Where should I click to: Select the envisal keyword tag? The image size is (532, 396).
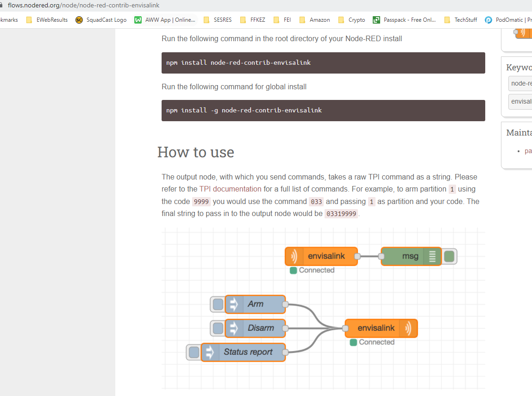520,102
